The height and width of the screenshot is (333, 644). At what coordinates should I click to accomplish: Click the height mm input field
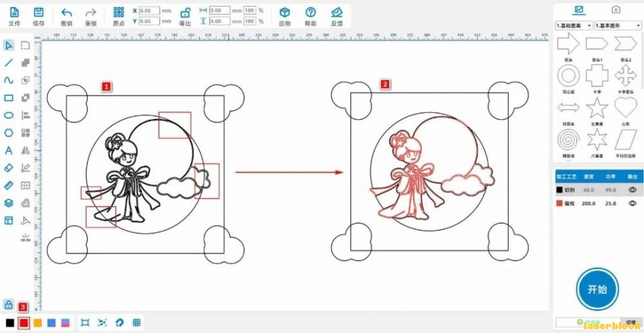pos(220,21)
